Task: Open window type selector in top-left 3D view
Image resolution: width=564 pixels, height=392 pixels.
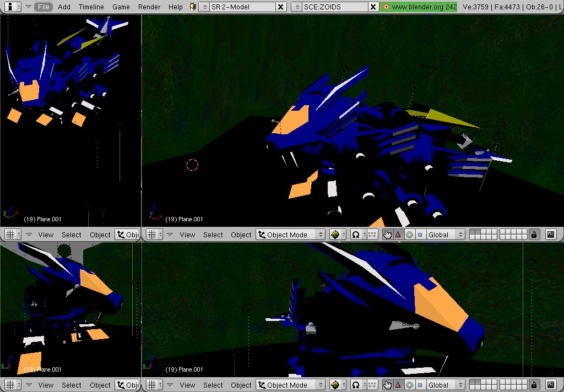Action: (13, 235)
